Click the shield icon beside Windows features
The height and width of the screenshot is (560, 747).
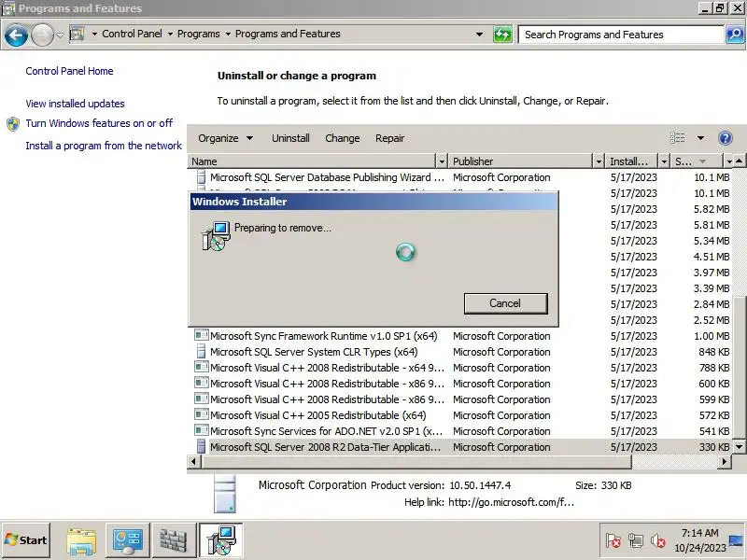[13, 124]
